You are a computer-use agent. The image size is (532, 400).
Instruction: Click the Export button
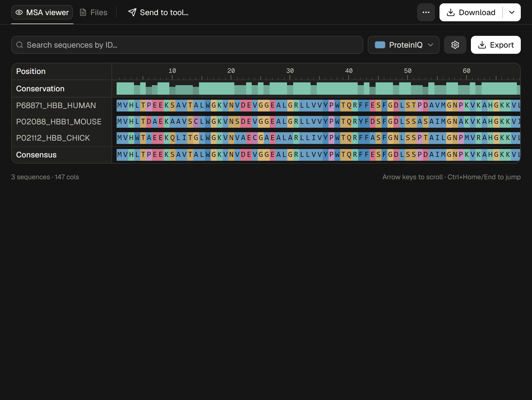[x=496, y=45]
